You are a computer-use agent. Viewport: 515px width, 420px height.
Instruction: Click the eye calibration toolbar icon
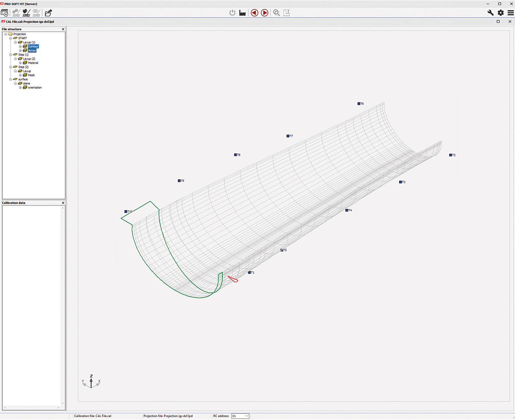[x=36, y=13]
